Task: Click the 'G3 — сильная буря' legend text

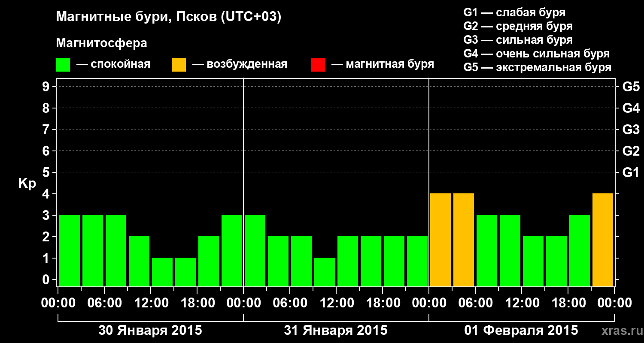Action: 518,40
